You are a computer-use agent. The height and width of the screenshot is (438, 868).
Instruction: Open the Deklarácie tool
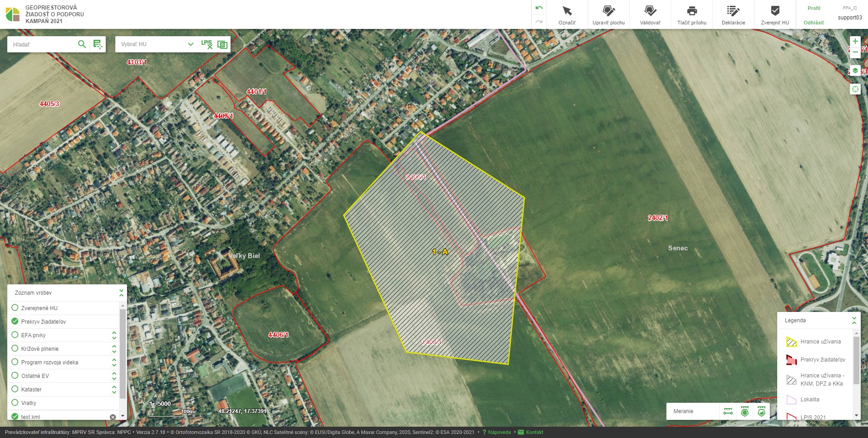[x=733, y=14]
